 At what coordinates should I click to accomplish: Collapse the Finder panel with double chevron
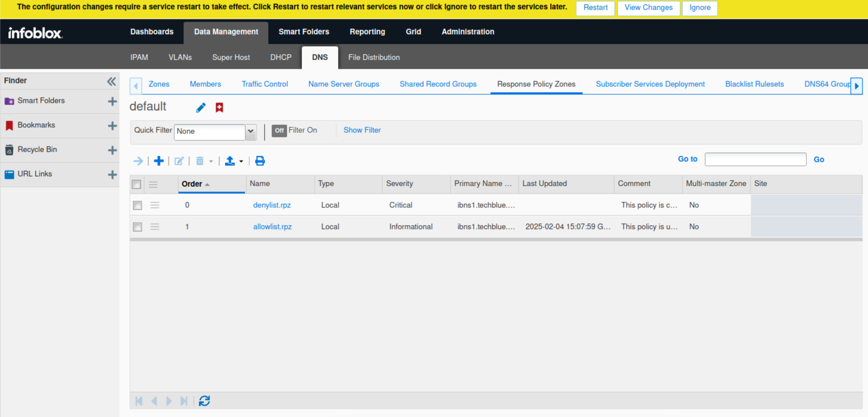click(111, 81)
